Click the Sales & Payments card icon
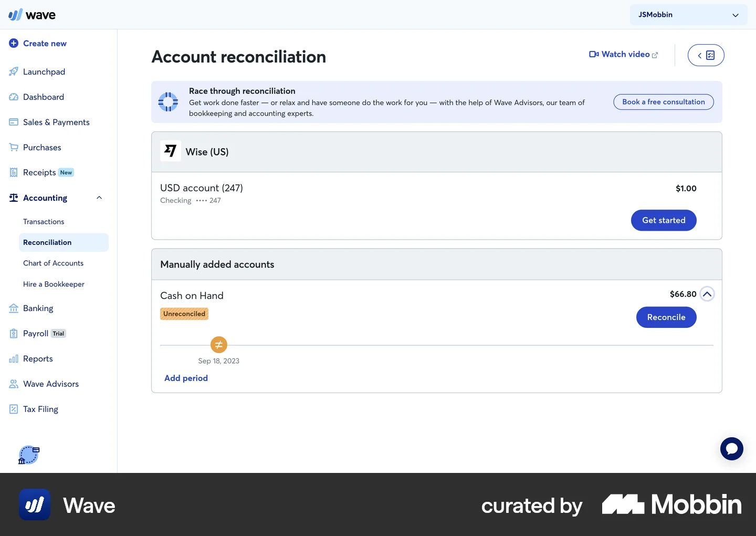 click(14, 122)
